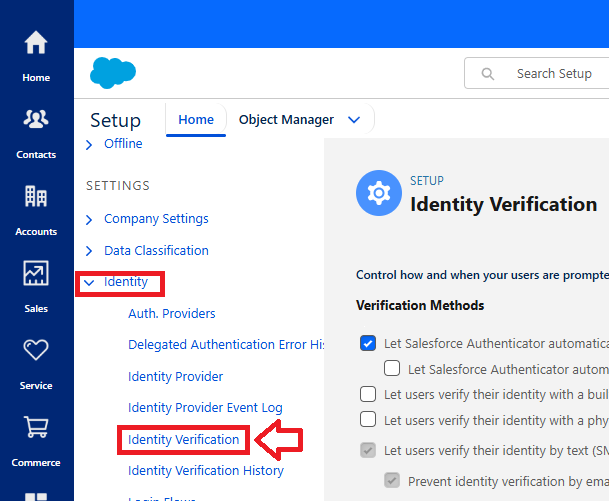
Task: Open Home in the left navigation bar
Action: tap(36, 54)
